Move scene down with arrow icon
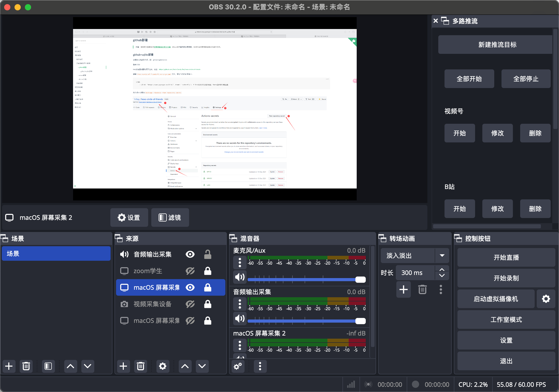 pos(88,366)
